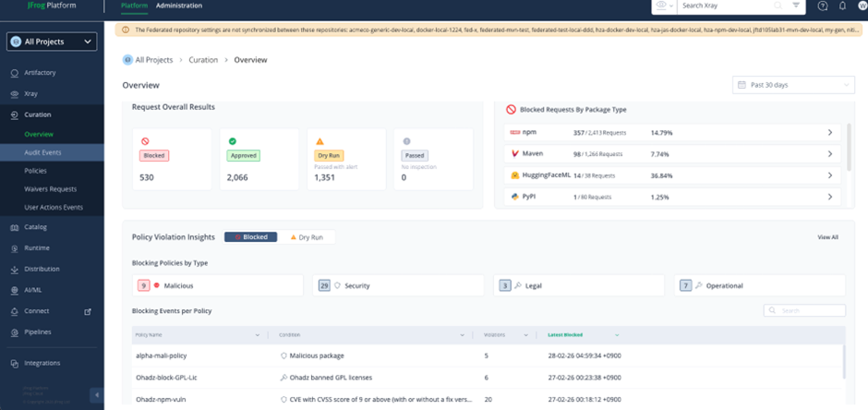Open Catalog via its sidebar icon
Image resolution: width=868 pixels, height=410 pixels.
[15, 227]
